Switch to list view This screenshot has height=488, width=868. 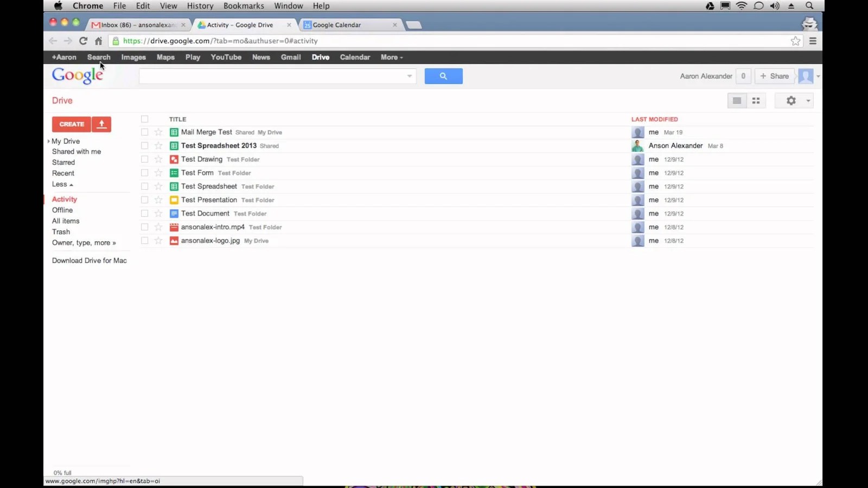[736, 100]
